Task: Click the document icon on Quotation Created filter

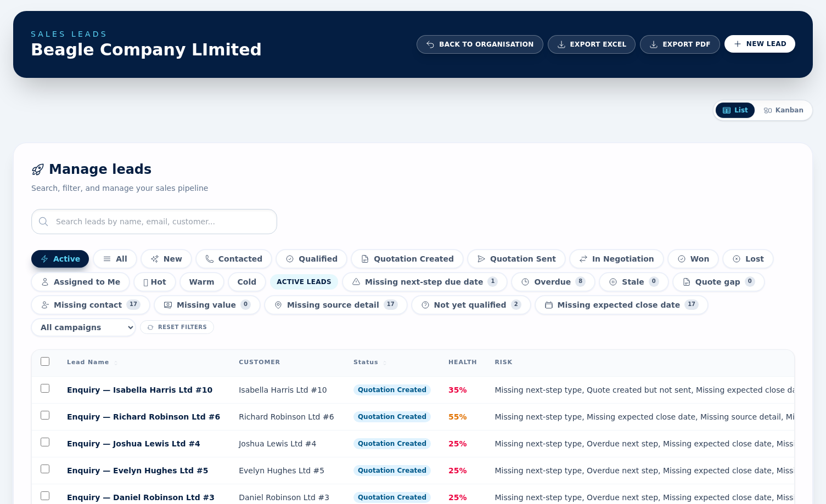Action: (x=365, y=259)
